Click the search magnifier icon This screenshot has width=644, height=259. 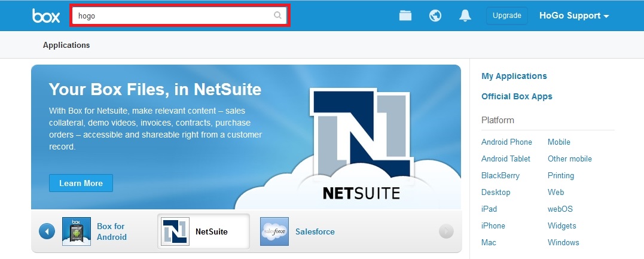coord(277,16)
